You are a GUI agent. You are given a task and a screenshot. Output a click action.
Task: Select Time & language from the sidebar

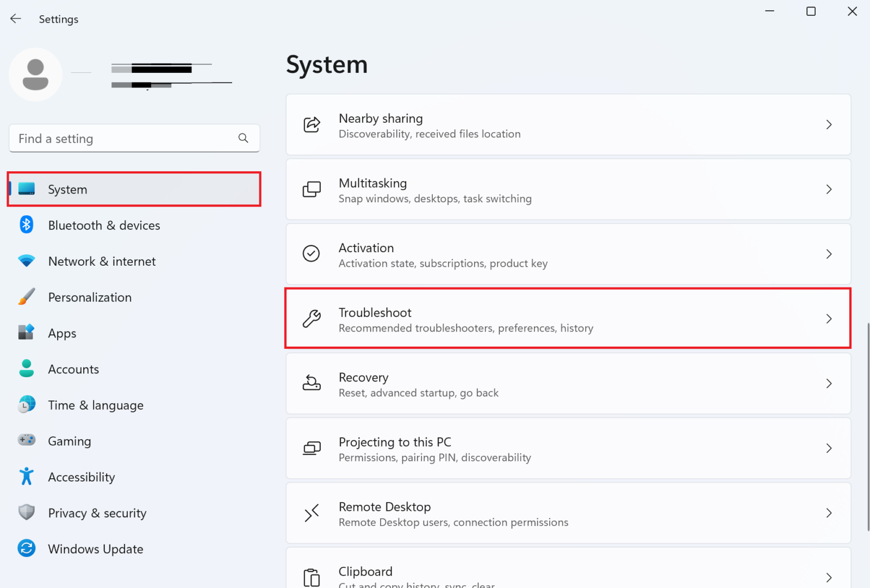[96, 405]
